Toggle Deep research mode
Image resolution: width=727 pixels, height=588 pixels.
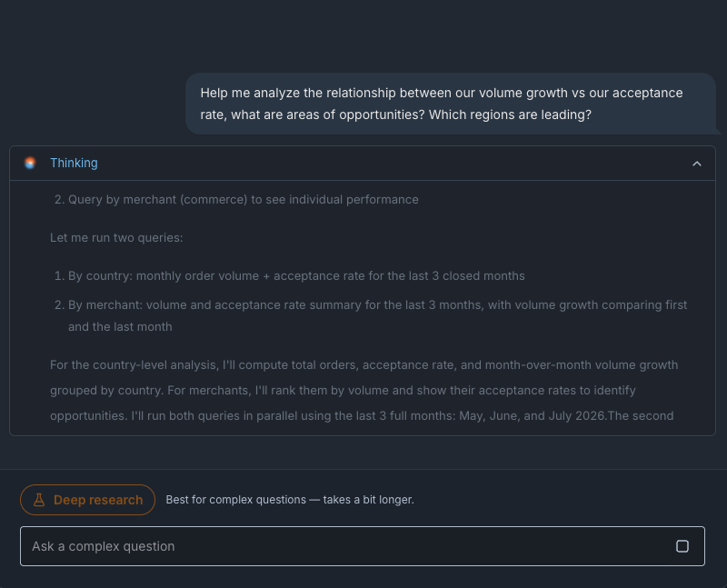click(87, 500)
